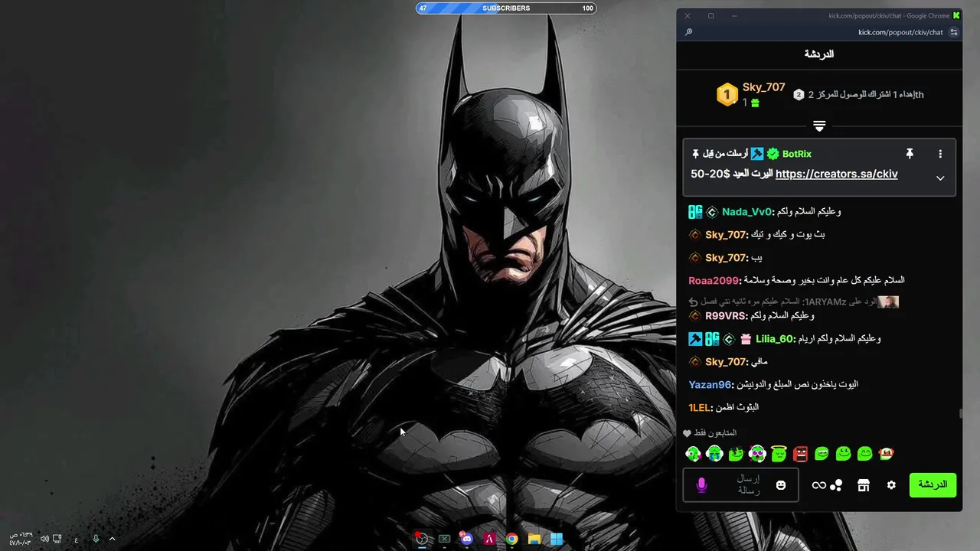This screenshot has height=551, width=980.
Task: Open Xbox Game Bar taskbar icon
Action: pos(444,539)
